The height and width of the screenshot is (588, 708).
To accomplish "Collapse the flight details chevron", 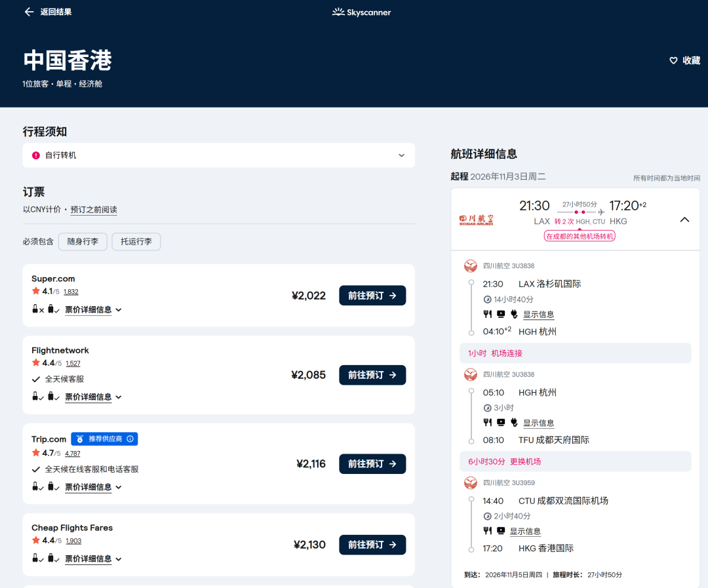I will tap(684, 220).
